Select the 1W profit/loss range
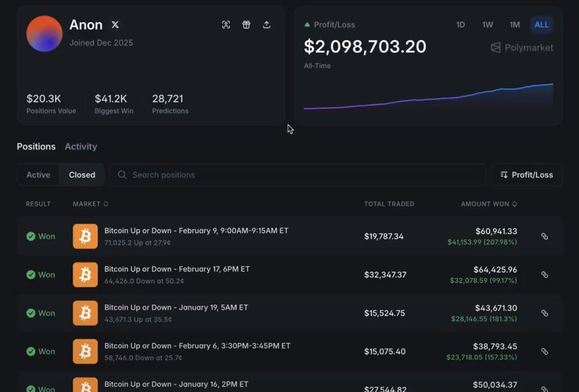The height and width of the screenshot is (392, 579). [x=487, y=25]
